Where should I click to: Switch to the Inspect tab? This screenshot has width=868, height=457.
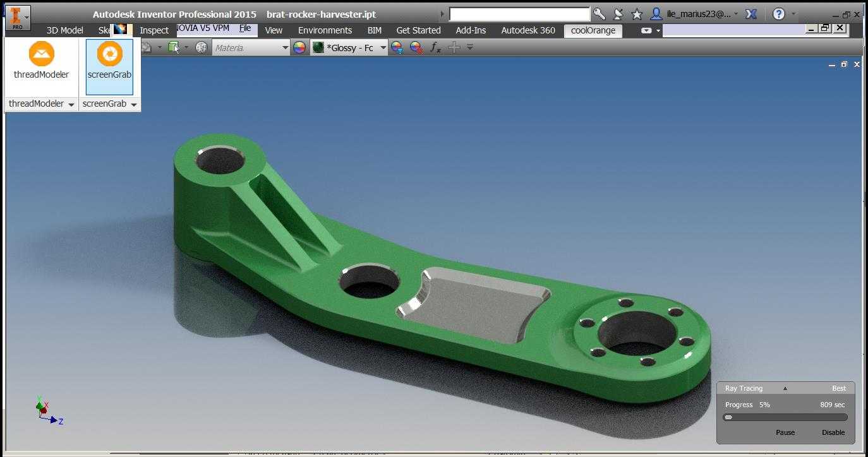[154, 30]
